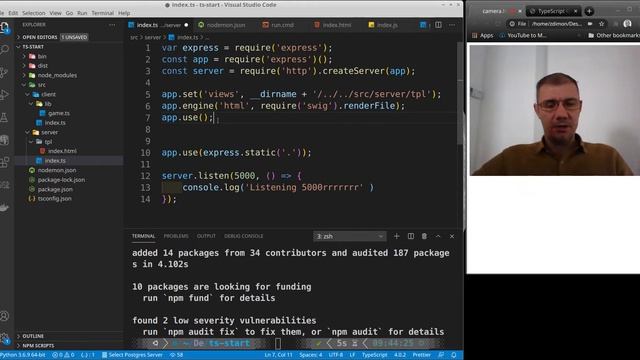Image resolution: width=640 pixels, height=360 pixels.
Task: Open package-lock.json in the explorer
Action: pyautogui.click(x=61, y=180)
